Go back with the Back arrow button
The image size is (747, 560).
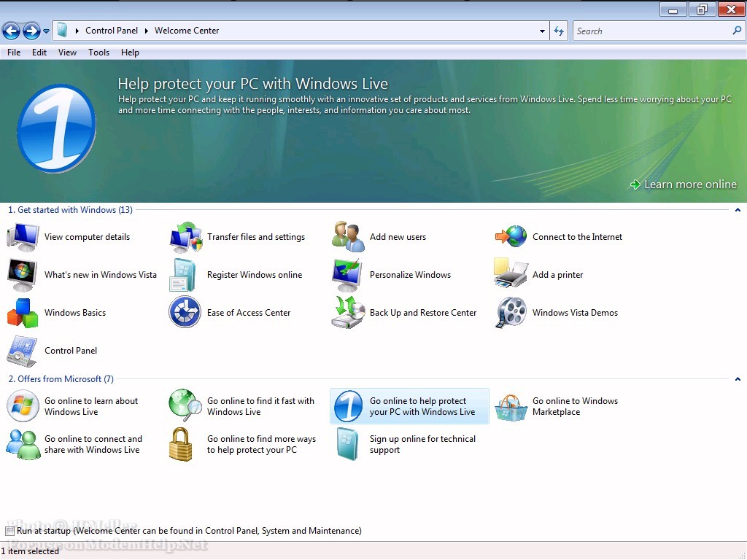12,31
